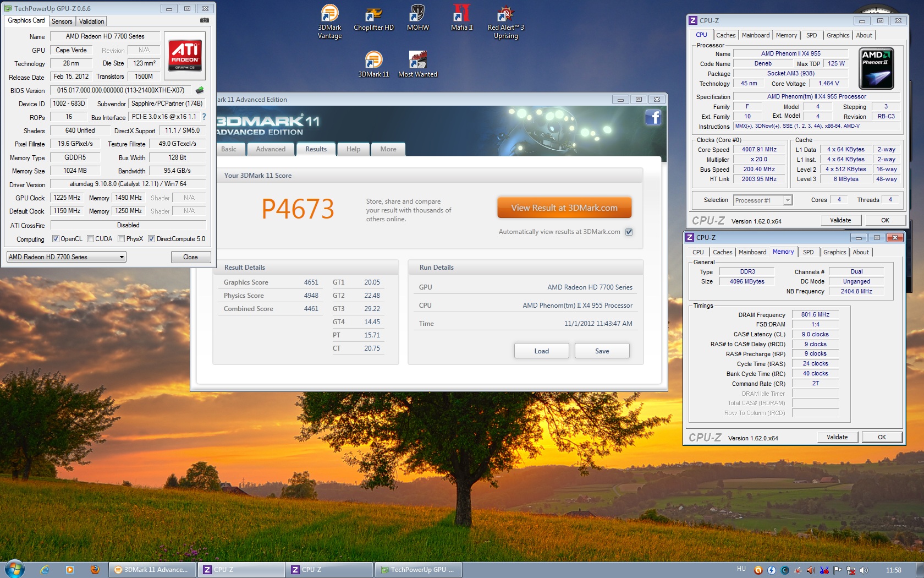Click the Facebook icon in 3DMark 11
924x578 pixels.
tap(653, 117)
